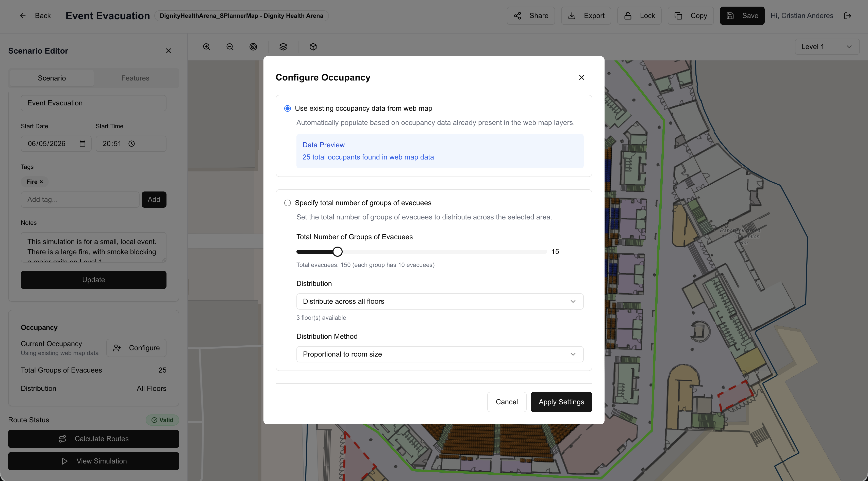Viewport: 868px width, 481px height.
Task: Click View Simulation
Action: click(93, 461)
